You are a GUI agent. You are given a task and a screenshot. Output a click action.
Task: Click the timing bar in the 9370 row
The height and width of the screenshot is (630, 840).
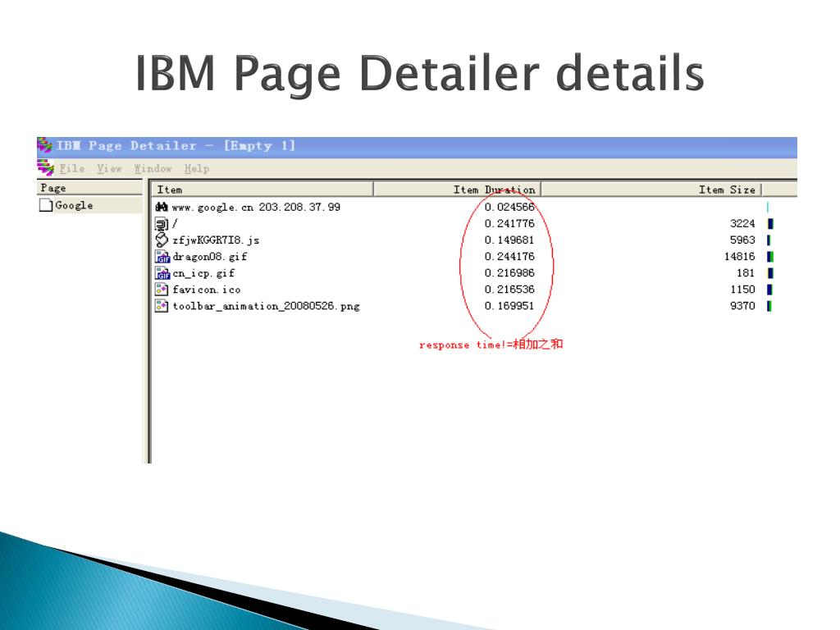point(769,306)
